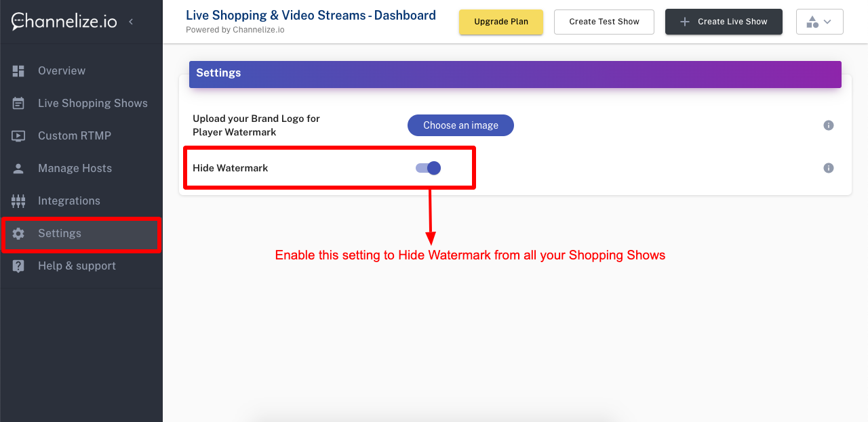Click the Live Shopping Shows calendar icon

[18, 104]
